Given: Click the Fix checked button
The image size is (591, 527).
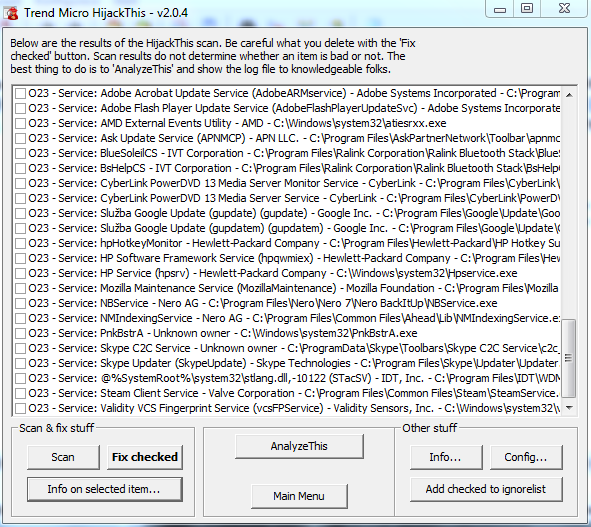Looking at the screenshot, I should pos(145,457).
